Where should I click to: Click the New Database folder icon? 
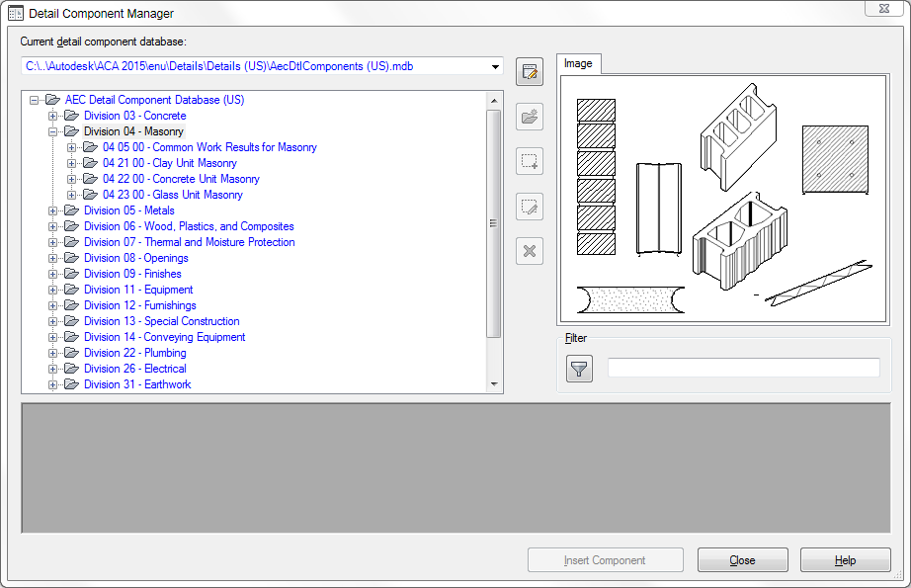tap(529, 117)
